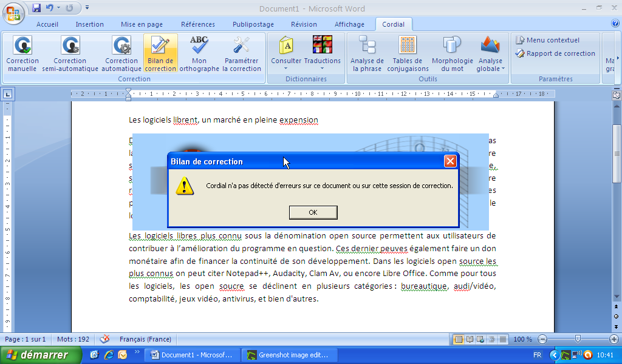Open the démarrer Start menu
The height and width of the screenshot is (364, 622).
[x=41, y=355]
